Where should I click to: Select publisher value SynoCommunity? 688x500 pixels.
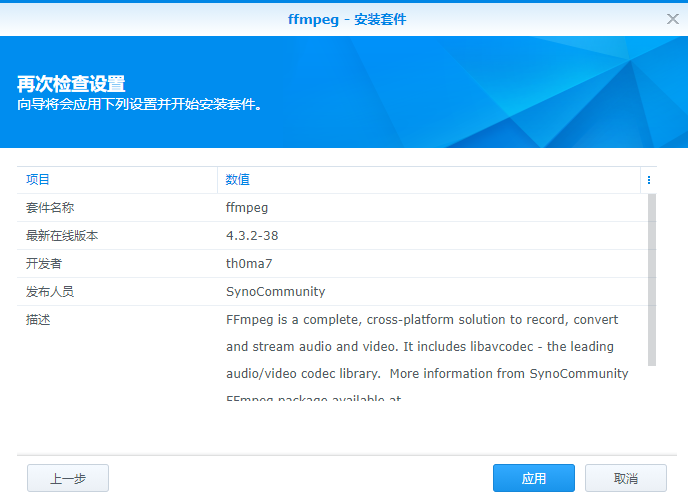tap(276, 292)
